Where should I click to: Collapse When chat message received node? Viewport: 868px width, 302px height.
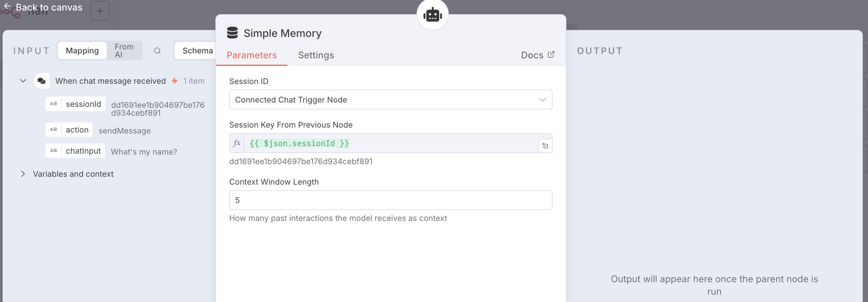(x=23, y=81)
